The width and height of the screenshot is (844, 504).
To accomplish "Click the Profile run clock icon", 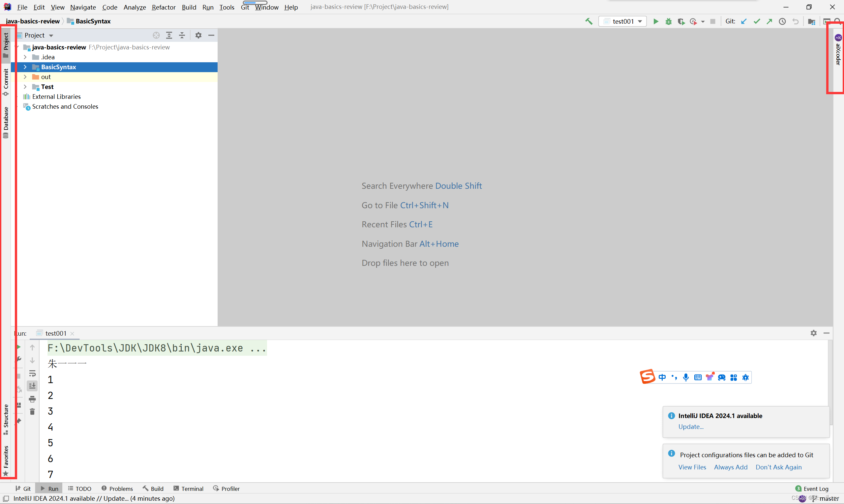I will pos(693,21).
